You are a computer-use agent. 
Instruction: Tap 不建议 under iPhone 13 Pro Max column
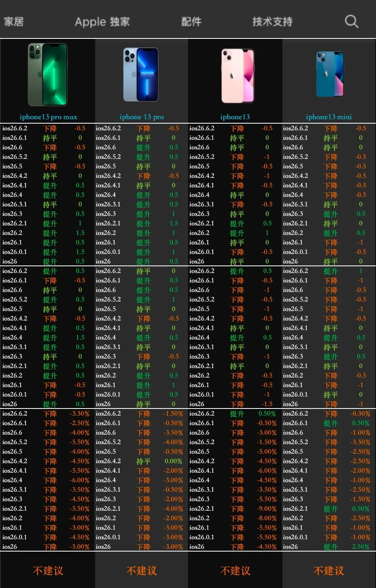(48, 571)
